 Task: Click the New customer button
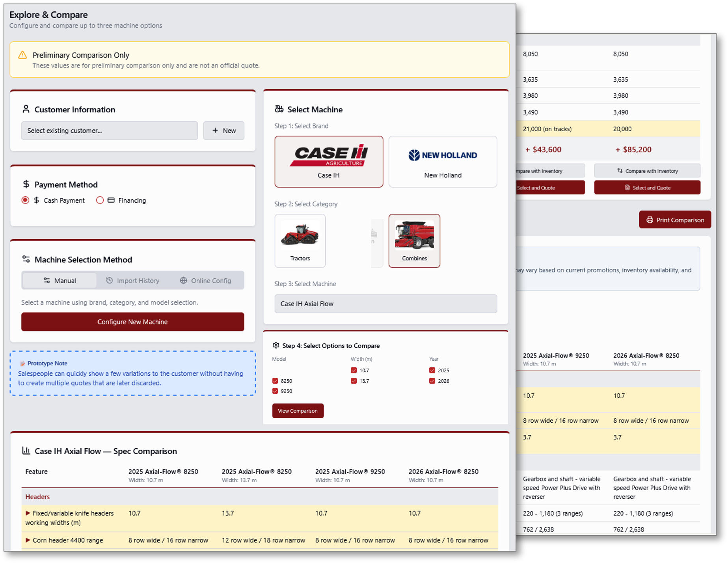(224, 130)
